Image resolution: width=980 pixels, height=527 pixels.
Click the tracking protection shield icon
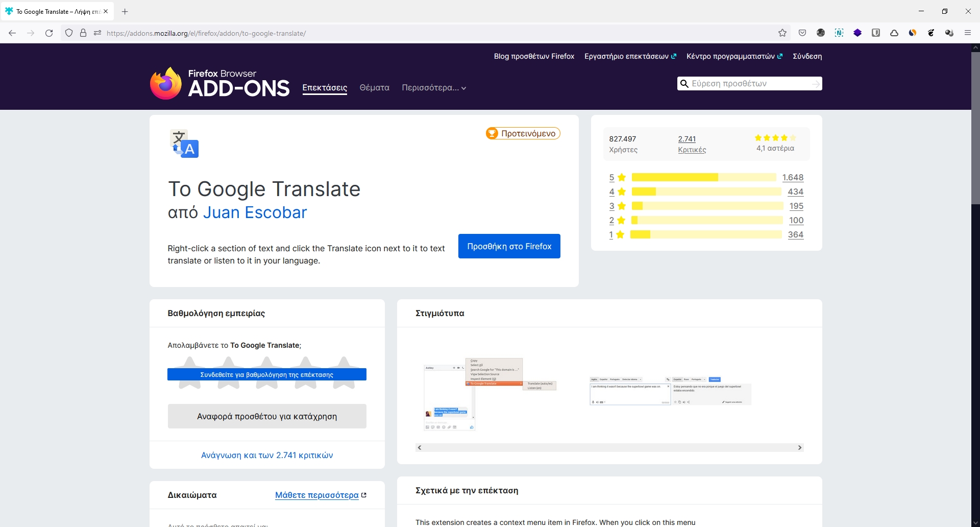[69, 33]
